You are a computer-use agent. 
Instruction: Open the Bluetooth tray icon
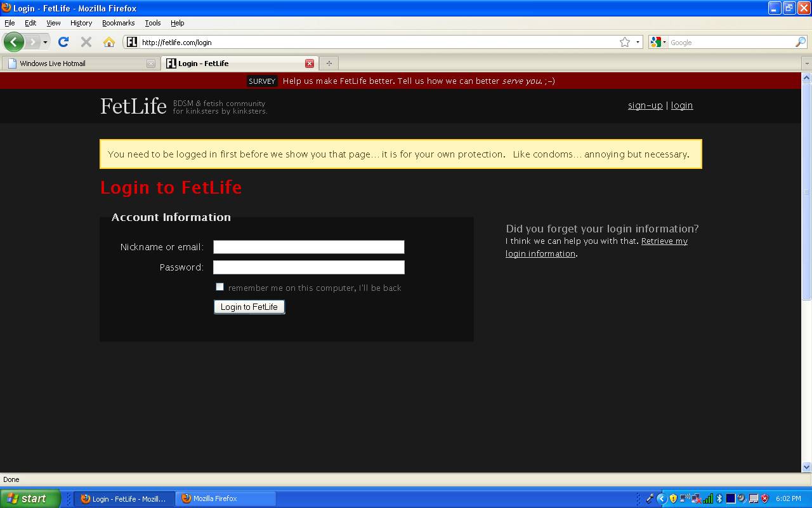coord(719,498)
